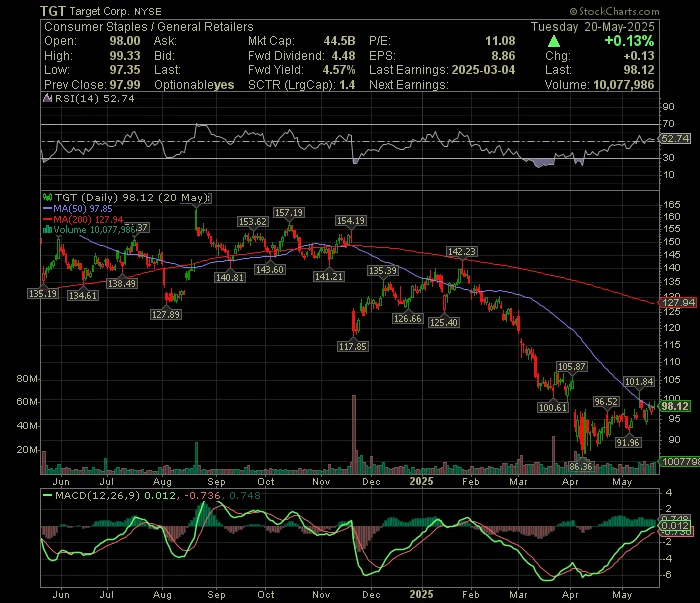Viewport: 700px width, 603px height.
Task: Click the 52.74 RSI value tag on axis
Action: tap(675, 139)
